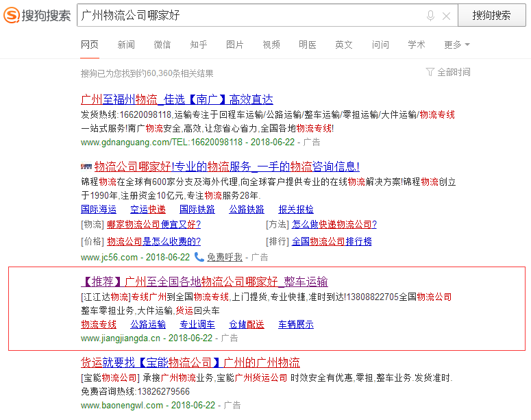Click the funnel filter icon

(x=430, y=72)
